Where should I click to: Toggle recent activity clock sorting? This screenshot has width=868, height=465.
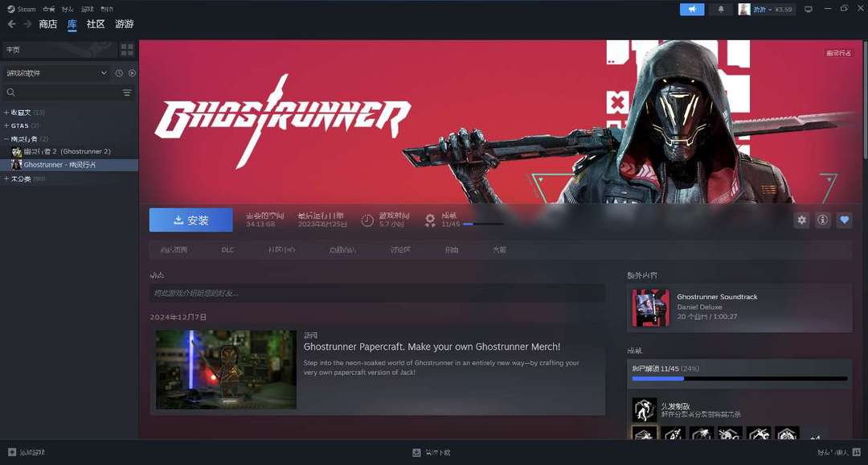pyautogui.click(x=119, y=73)
